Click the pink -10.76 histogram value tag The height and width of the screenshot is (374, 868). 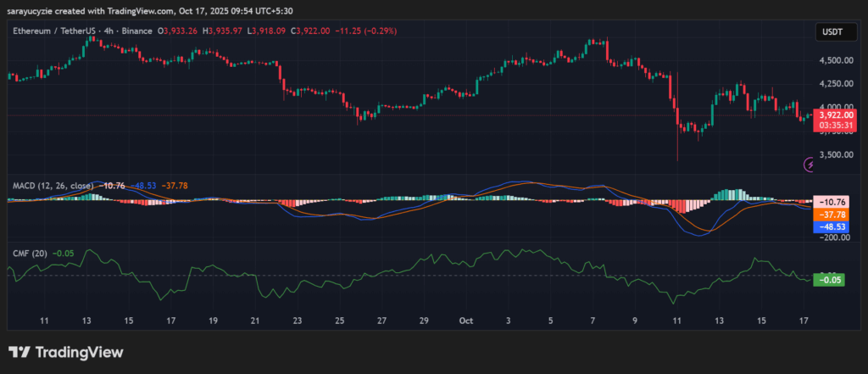pyautogui.click(x=830, y=203)
